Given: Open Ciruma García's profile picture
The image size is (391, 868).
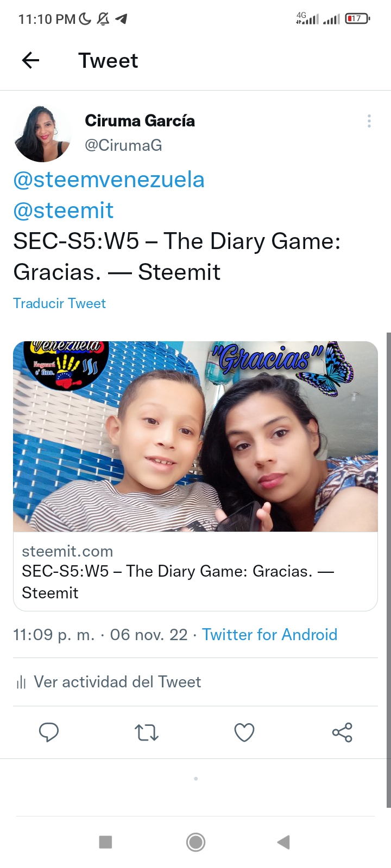Looking at the screenshot, I should 42,134.
